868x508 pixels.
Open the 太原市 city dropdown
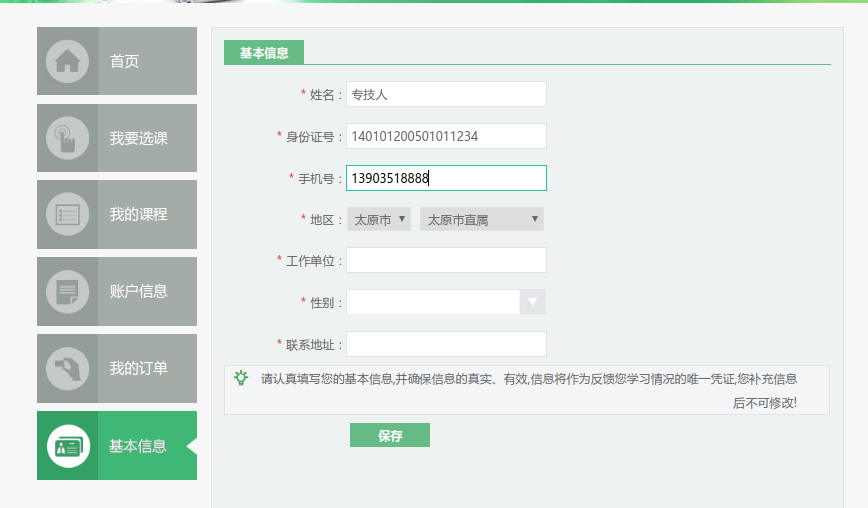point(379,219)
